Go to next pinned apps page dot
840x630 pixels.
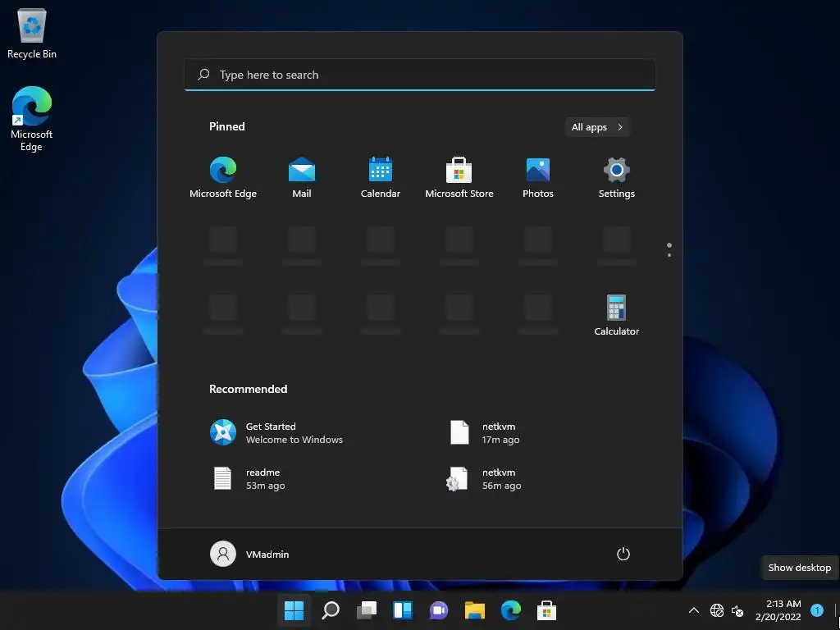pos(669,255)
